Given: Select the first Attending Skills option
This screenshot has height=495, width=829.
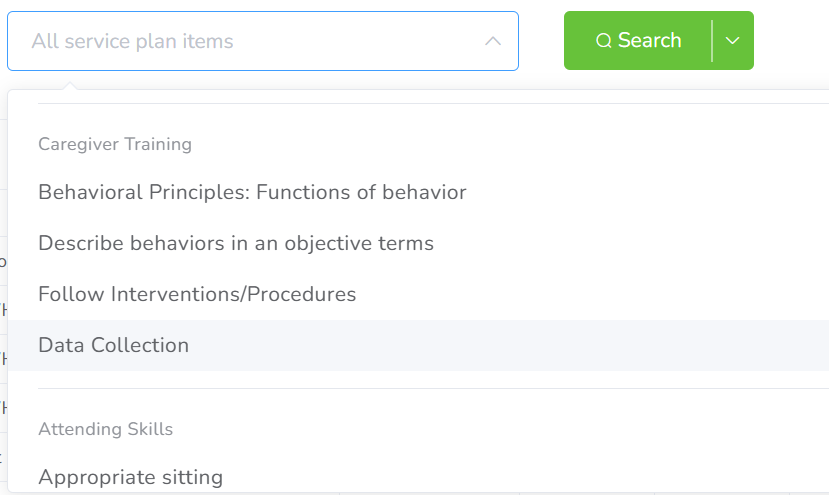Looking at the screenshot, I should [x=130, y=477].
